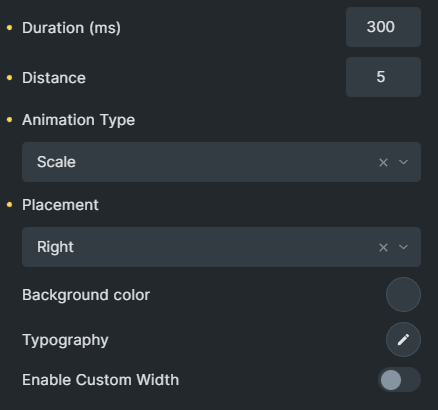Viewport: 438px width, 410px height.
Task: Click the yellow dot beside Animation Type
Action: pyautogui.click(x=10, y=120)
